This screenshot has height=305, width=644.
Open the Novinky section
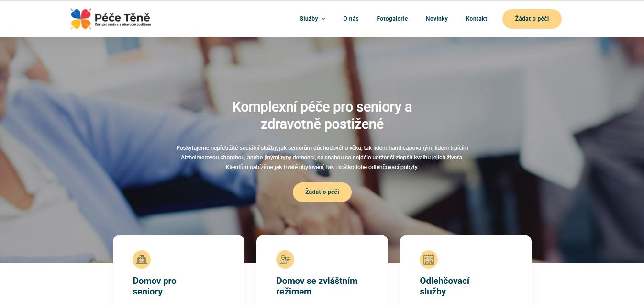(437, 19)
